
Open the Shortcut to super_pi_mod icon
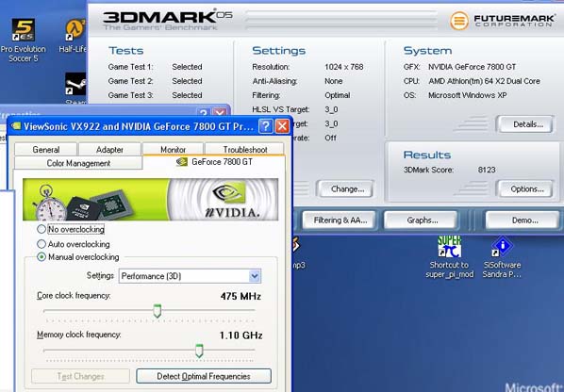[449, 256]
